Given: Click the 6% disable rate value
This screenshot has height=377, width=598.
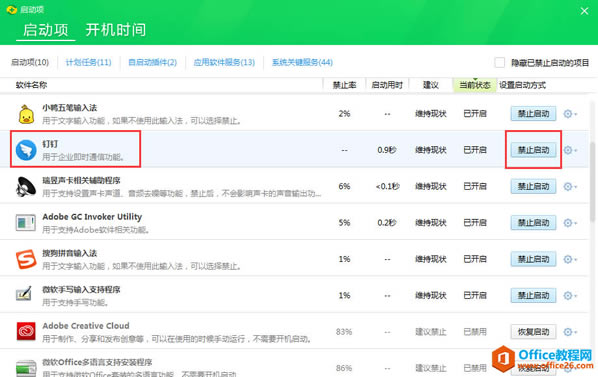Looking at the screenshot, I should [344, 186].
